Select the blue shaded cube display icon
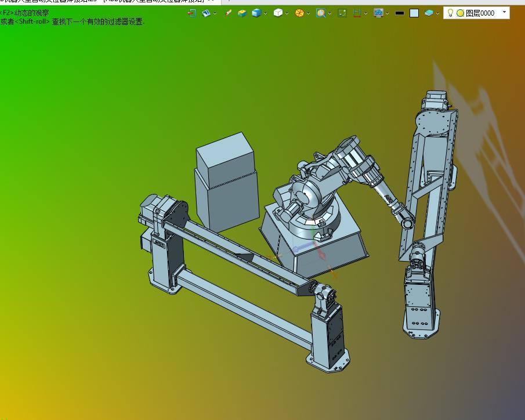 tap(256, 13)
